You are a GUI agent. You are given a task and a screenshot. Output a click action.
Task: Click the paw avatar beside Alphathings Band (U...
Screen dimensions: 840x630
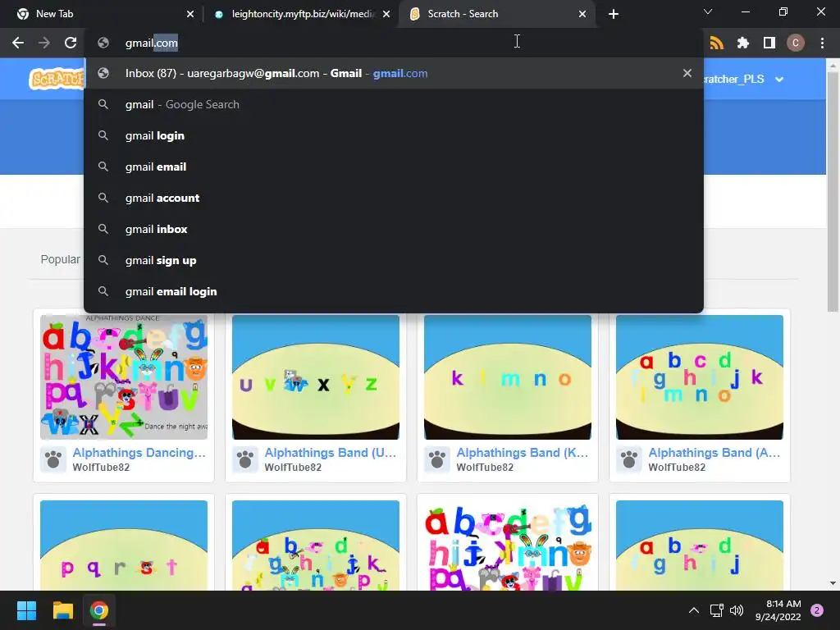point(245,459)
